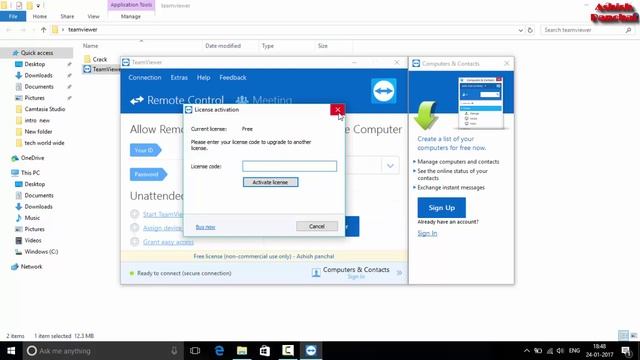This screenshot has height=360, width=640.
Task: Click the License code input field
Action: click(x=289, y=166)
